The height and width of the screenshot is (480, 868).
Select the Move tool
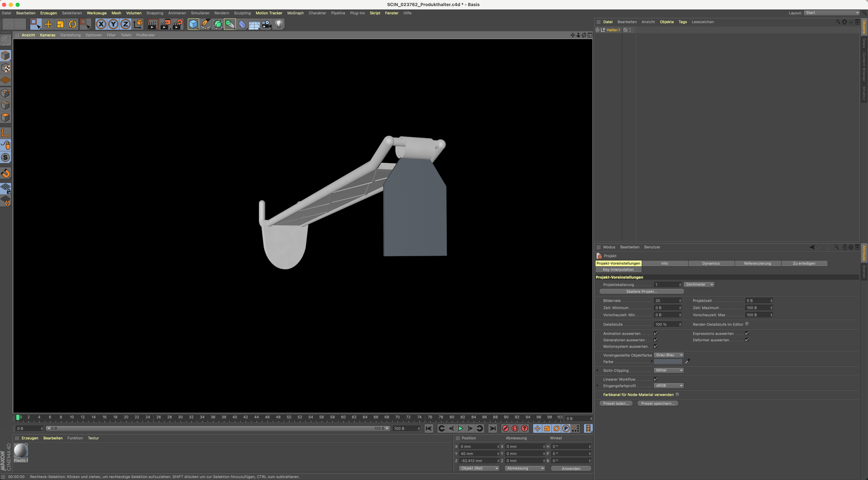(x=48, y=24)
